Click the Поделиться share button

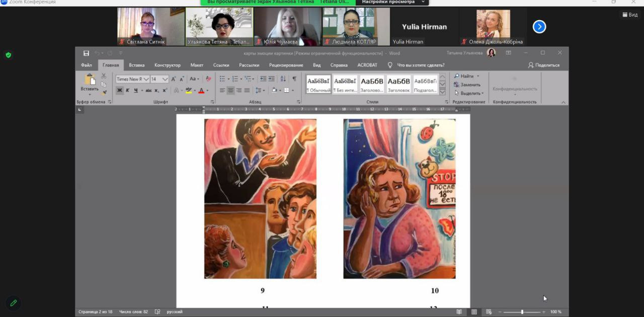click(x=543, y=65)
